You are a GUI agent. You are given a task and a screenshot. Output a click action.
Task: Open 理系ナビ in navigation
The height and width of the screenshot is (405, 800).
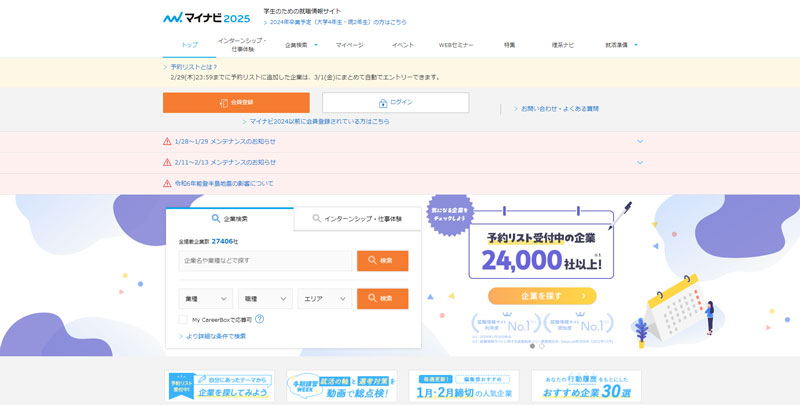tap(563, 45)
